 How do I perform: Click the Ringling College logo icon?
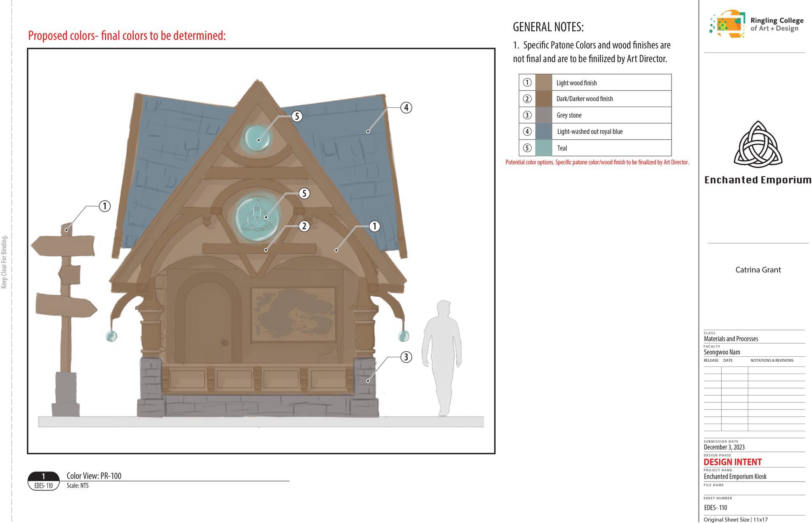[727, 24]
